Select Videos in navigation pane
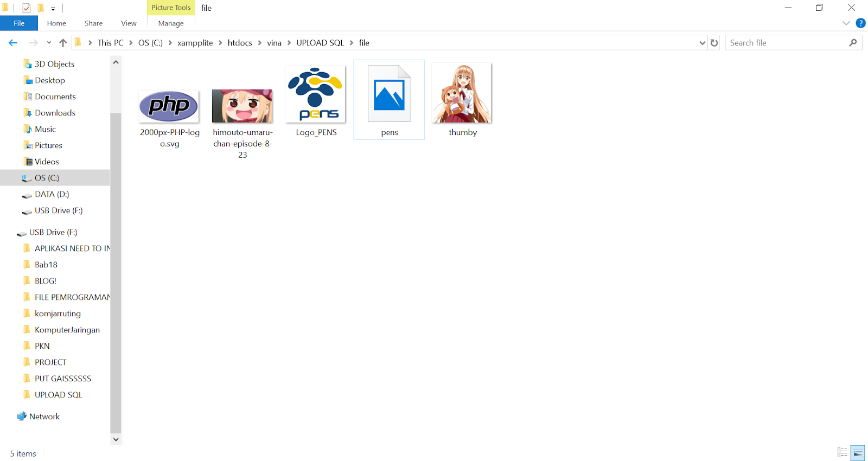868x461 pixels. tap(47, 162)
